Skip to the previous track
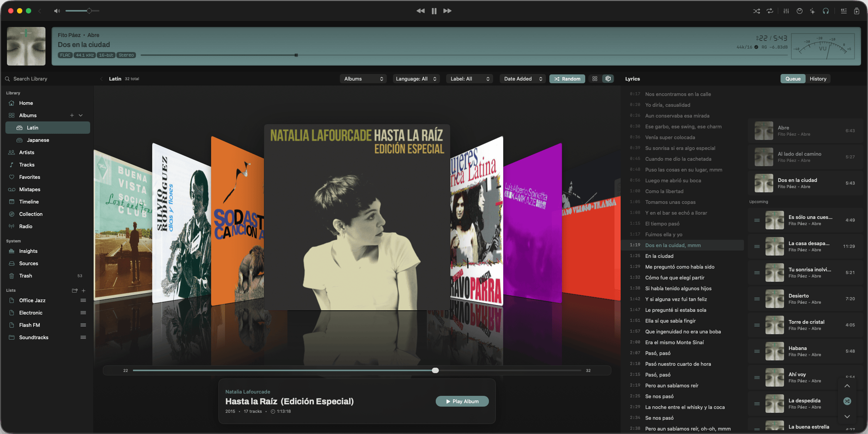Screen dimensions: 868x434 click(421, 11)
